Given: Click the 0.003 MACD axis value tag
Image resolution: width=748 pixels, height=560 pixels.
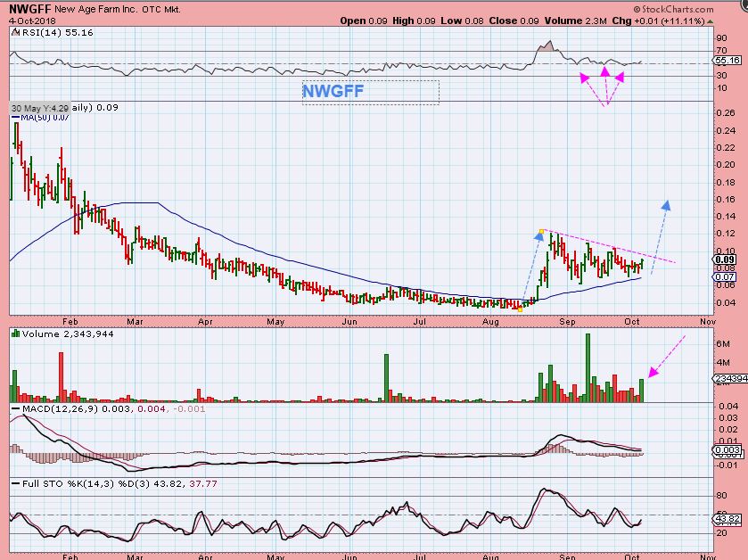Looking at the screenshot, I should (x=727, y=449).
